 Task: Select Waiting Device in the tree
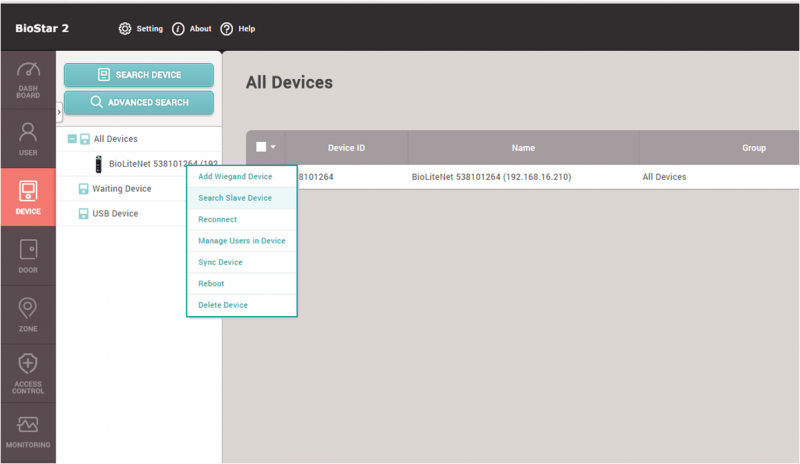point(121,188)
